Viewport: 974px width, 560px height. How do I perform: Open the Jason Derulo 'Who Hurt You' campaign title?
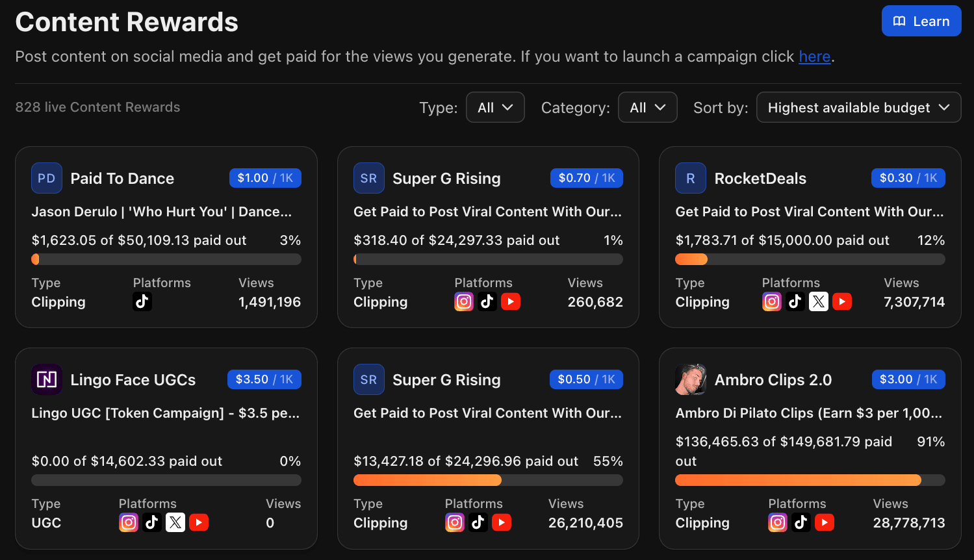[161, 212]
